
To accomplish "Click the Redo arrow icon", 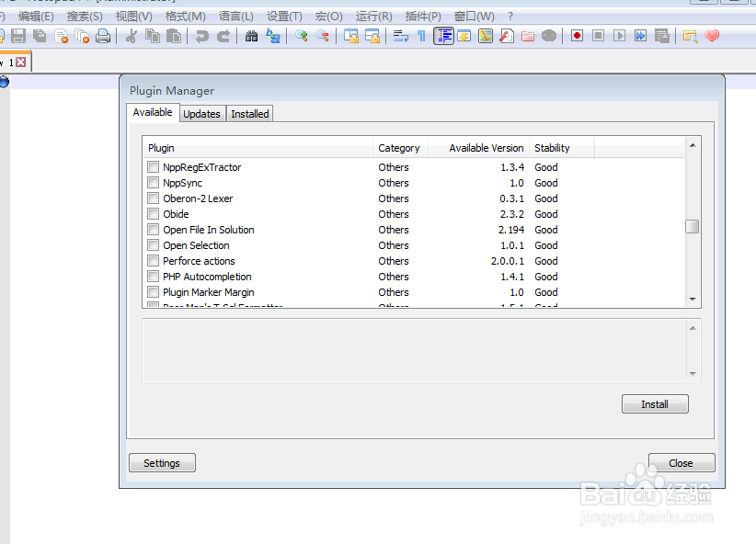I will click(x=223, y=36).
